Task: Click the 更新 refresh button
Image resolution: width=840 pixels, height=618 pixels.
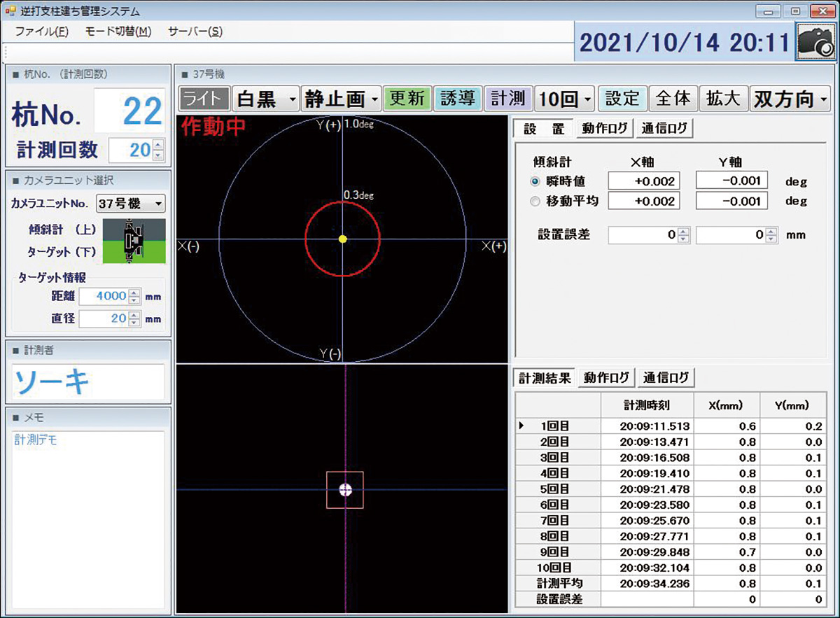Action: (407, 99)
